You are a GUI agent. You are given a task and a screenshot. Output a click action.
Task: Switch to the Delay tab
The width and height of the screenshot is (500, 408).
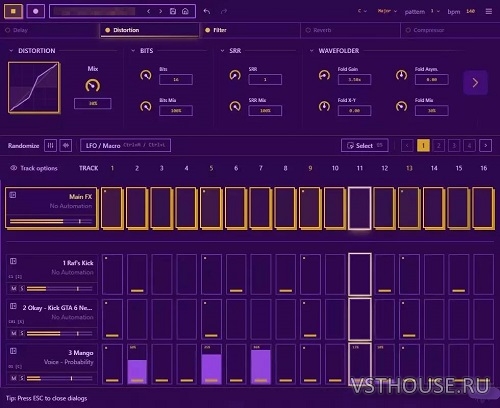coord(50,30)
